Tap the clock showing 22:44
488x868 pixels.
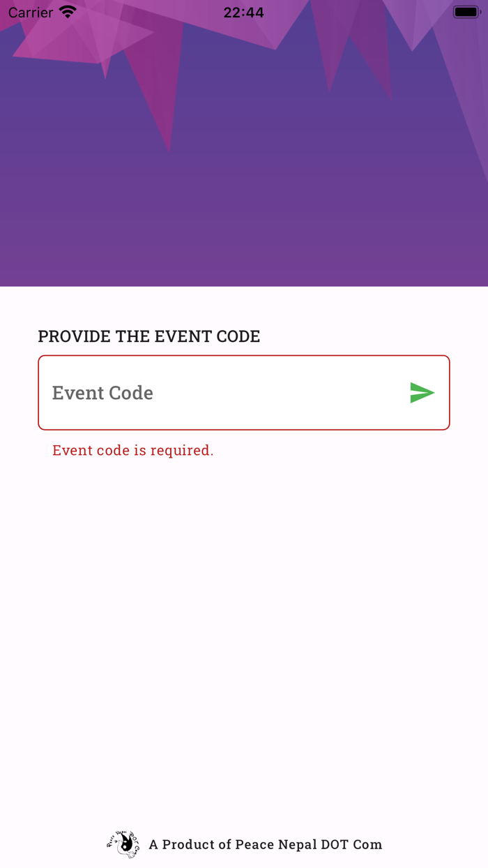click(x=243, y=12)
